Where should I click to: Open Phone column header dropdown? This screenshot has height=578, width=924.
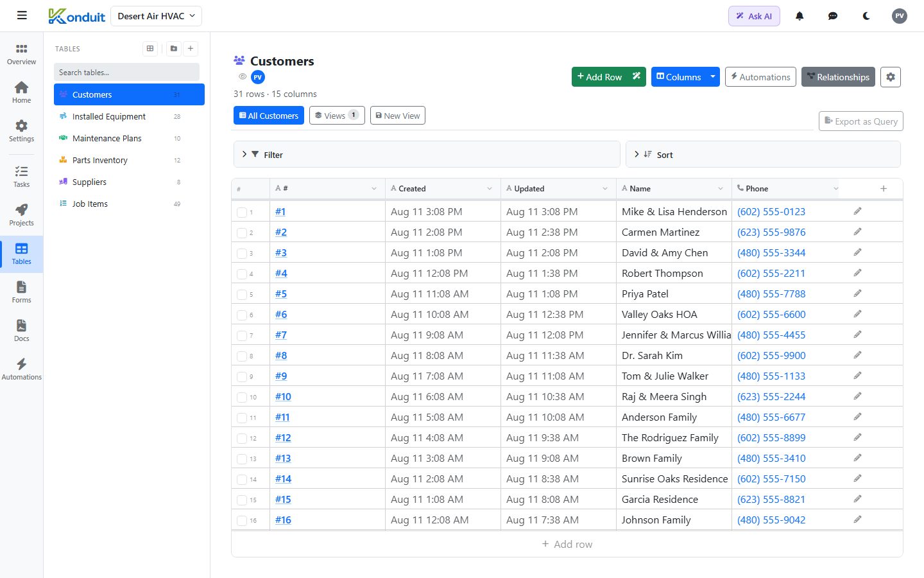(835, 188)
